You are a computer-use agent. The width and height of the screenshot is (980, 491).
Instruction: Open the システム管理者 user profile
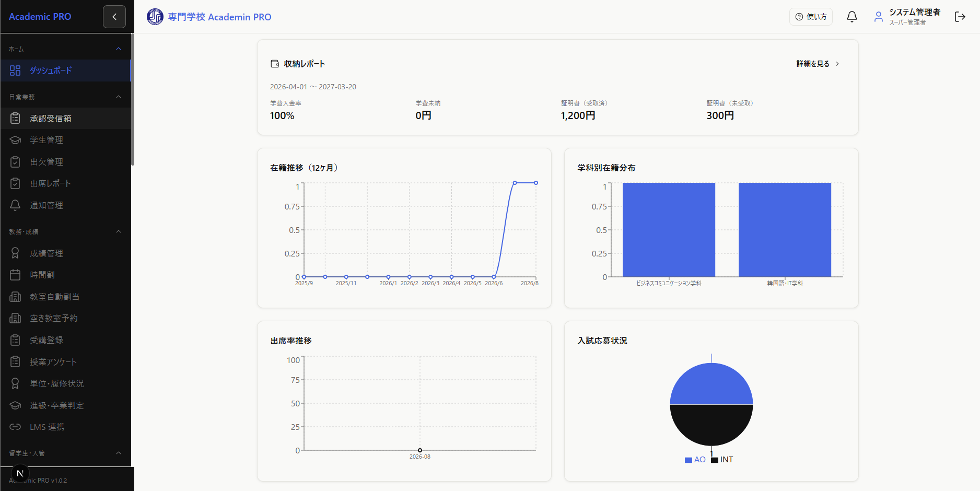point(907,17)
